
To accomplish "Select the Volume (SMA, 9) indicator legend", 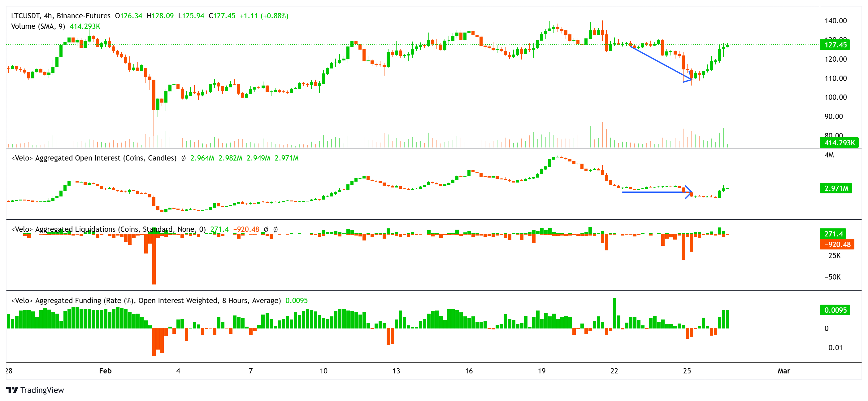I will [x=38, y=26].
